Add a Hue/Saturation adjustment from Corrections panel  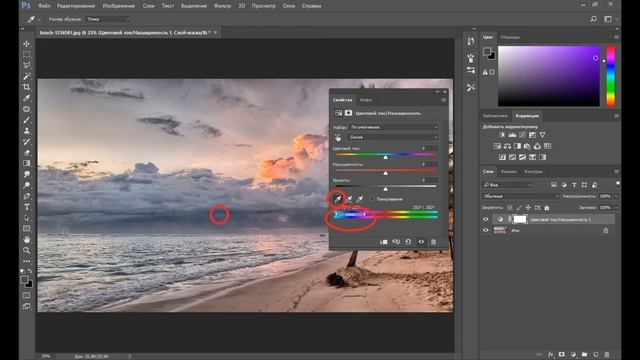[497, 146]
